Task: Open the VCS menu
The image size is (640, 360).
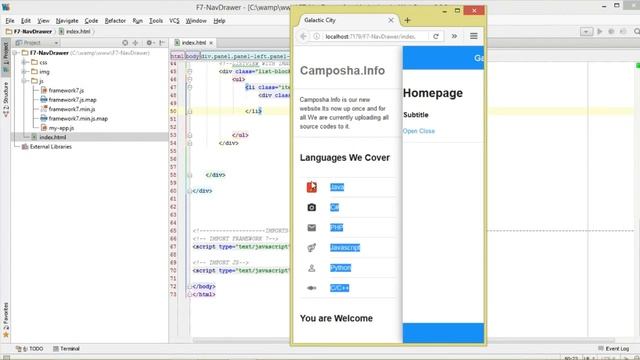Action: point(174,20)
